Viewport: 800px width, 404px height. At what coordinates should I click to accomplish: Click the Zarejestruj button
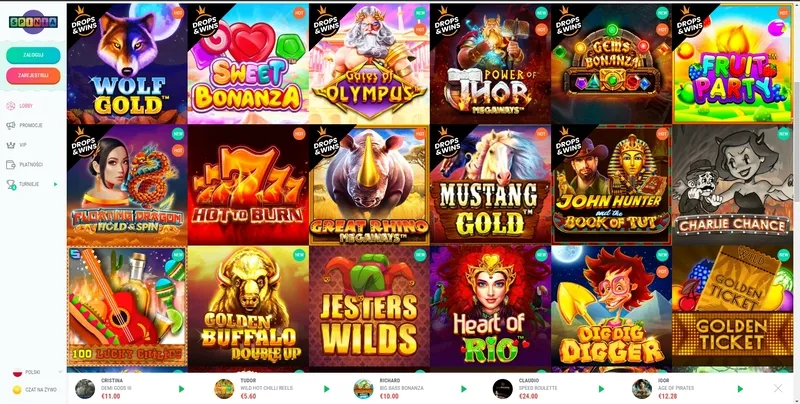coord(33,75)
